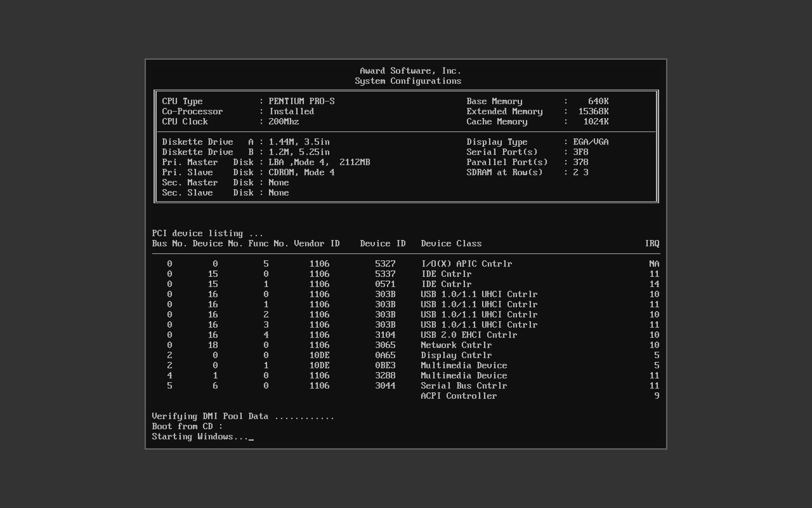
Task: Click IRQ "9" in the ACPI Controller row
Action: [657, 396]
